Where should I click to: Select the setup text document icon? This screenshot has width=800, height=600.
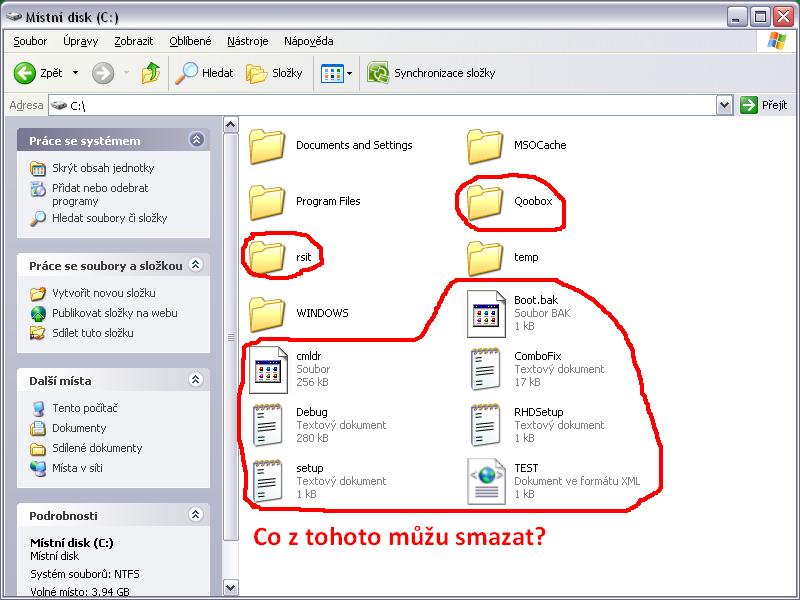pos(267,481)
